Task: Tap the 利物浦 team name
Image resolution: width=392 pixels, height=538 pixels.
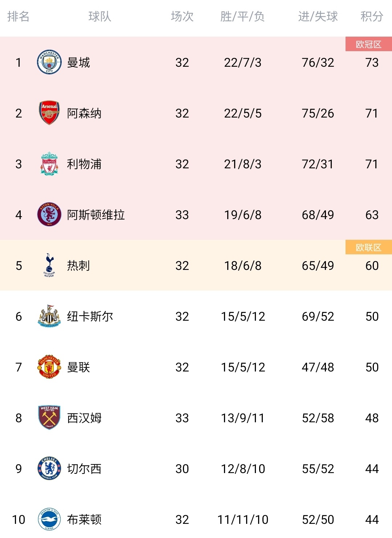Action: coord(84,164)
